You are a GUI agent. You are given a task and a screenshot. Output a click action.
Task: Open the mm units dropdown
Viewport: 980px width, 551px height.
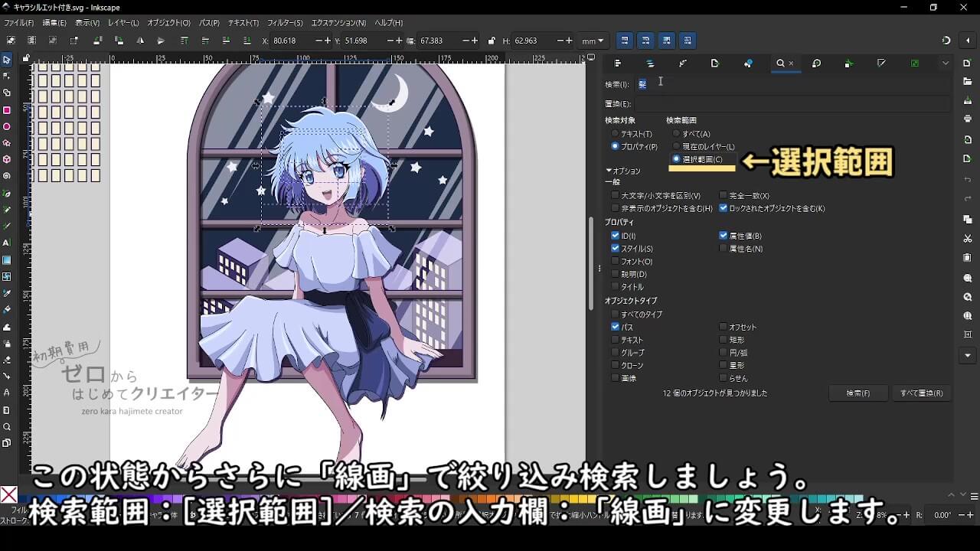click(x=593, y=41)
